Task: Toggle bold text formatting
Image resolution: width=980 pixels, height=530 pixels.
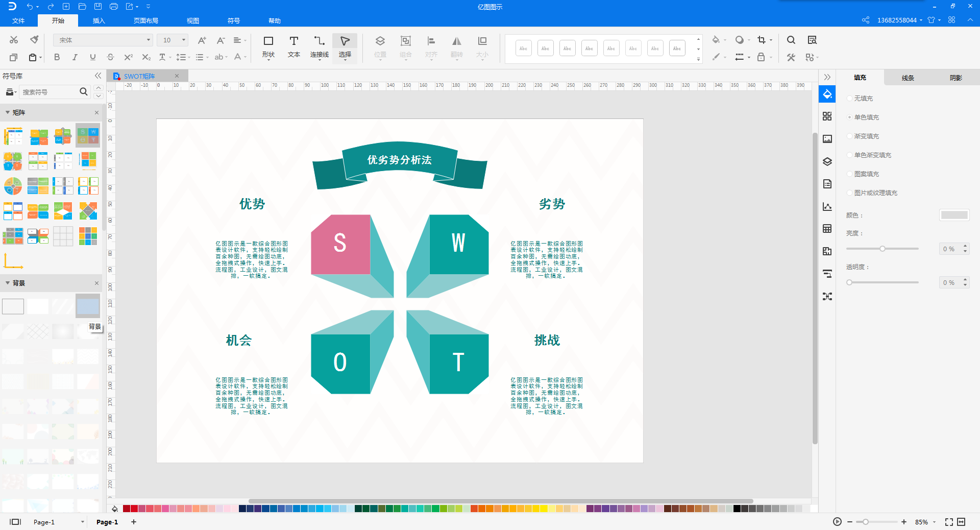Action: tap(57, 57)
